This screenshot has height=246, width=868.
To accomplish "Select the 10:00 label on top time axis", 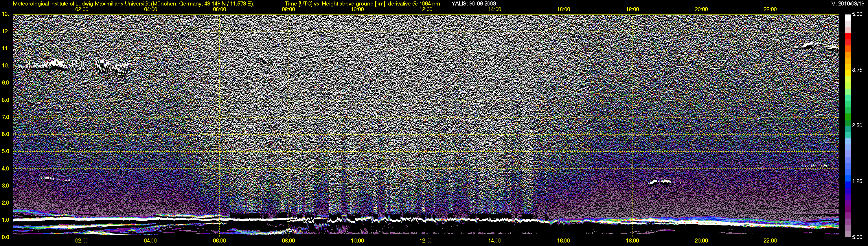I will point(357,10).
